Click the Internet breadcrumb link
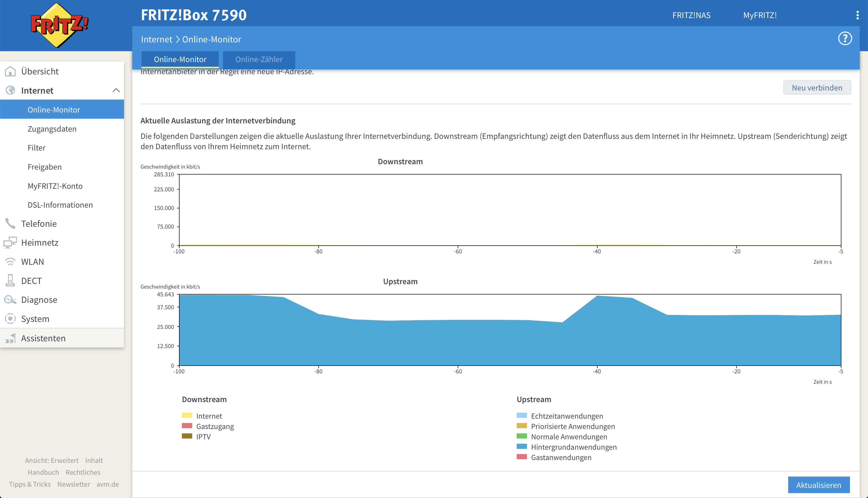868x498 pixels. (157, 39)
